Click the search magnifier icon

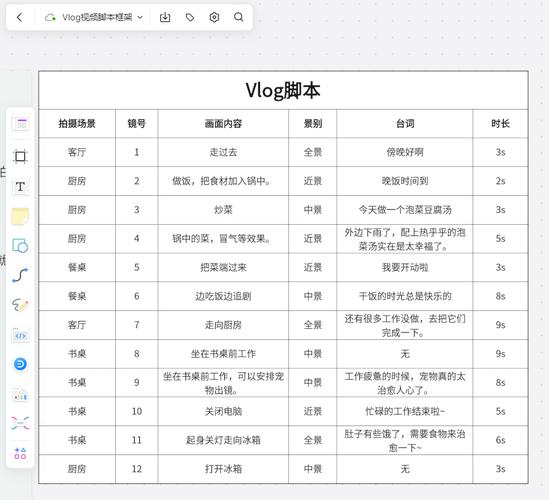[238, 17]
